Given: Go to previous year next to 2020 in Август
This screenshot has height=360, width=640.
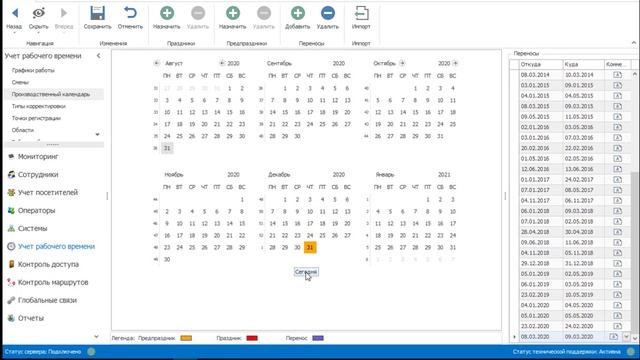Looking at the screenshot, I should click(x=222, y=63).
